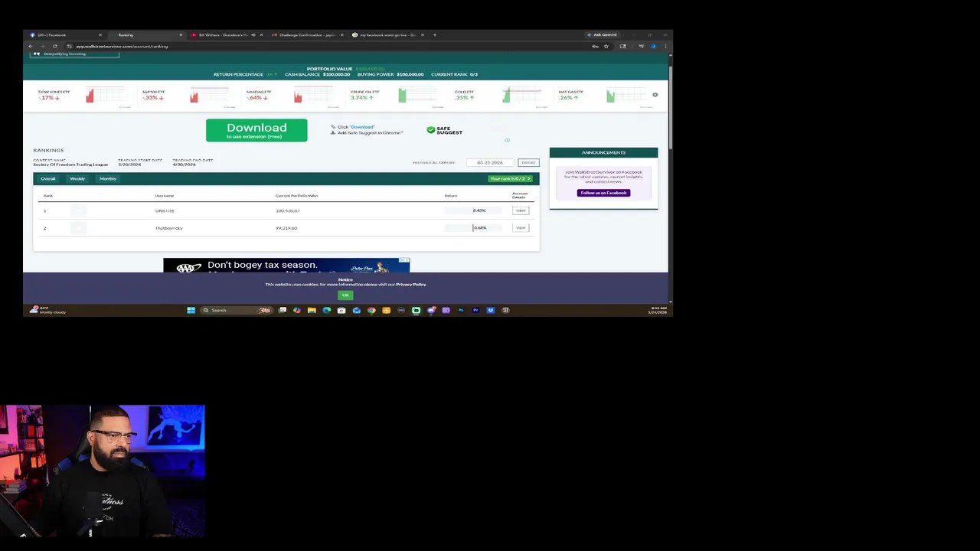Image resolution: width=980 pixels, height=551 pixels.
Task: Click the taskbar Search box
Action: point(236,310)
